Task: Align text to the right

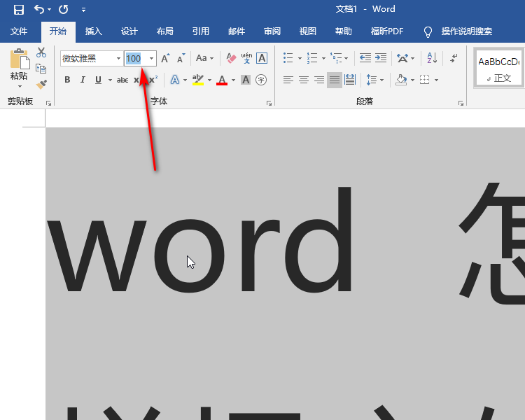Action: coord(319,80)
